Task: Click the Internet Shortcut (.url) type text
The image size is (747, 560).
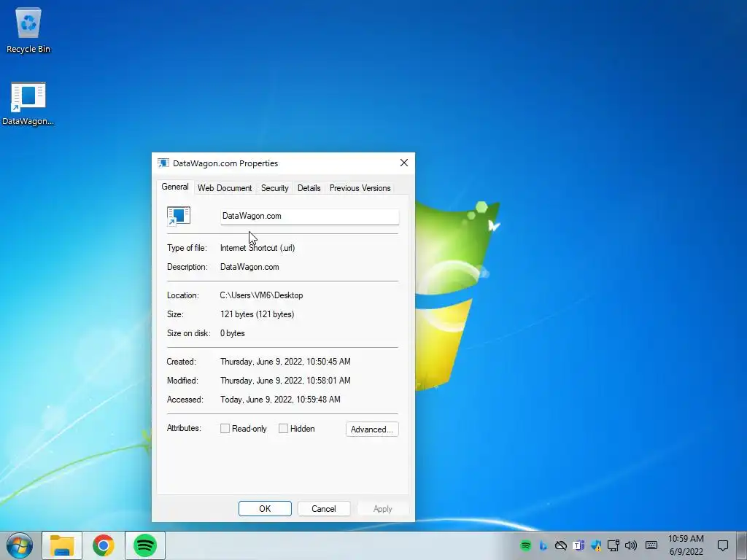Action: click(258, 248)
